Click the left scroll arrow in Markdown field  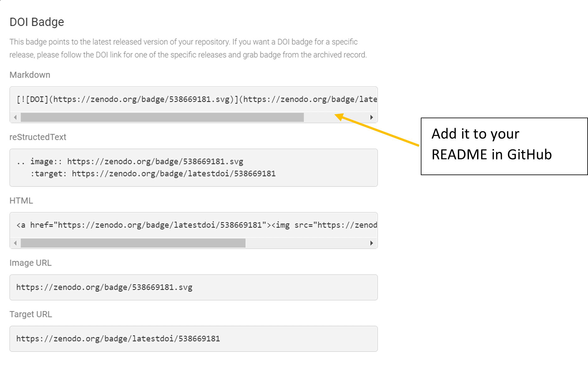[x=15, y=117]
